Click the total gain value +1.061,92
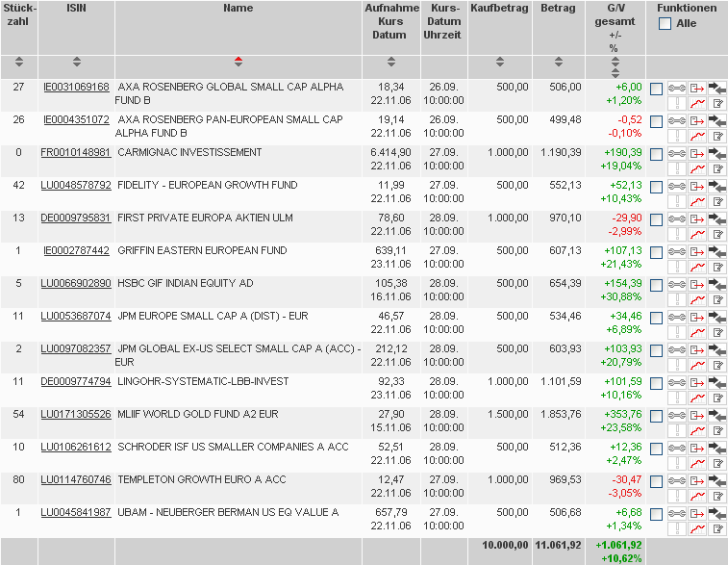Image resolution: width=728 pixels, height=565 pixels. click(618, 545)
